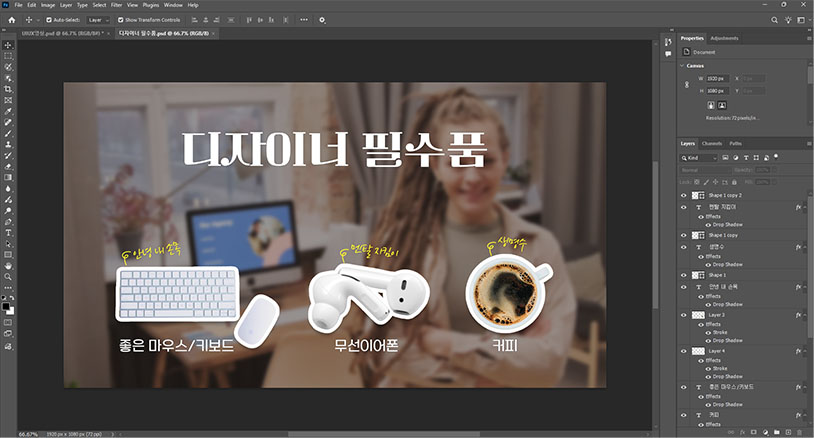Hide the Shape 1 layer

[x=684, y=275]
